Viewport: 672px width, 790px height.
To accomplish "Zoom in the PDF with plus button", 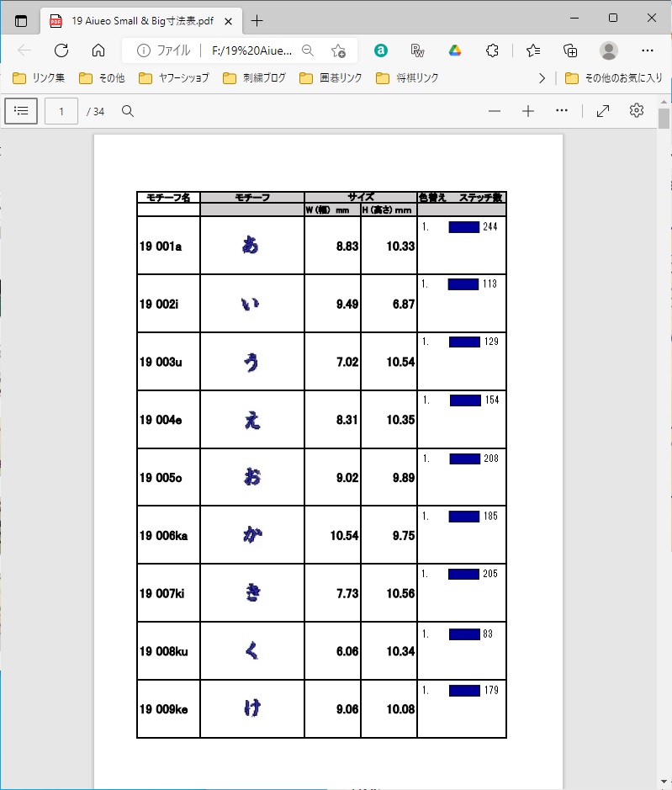I will pyautogui.click(x=528, y=111).
